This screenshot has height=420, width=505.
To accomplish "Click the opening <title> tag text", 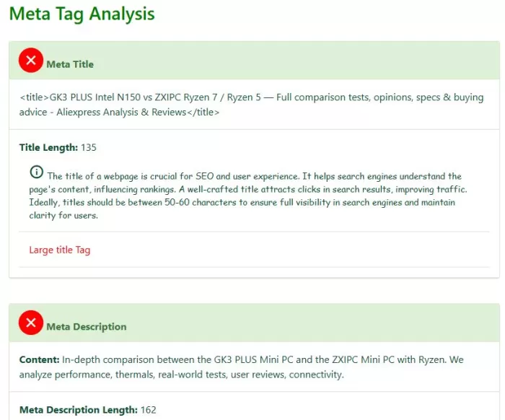I will click(x=34, y=97).
